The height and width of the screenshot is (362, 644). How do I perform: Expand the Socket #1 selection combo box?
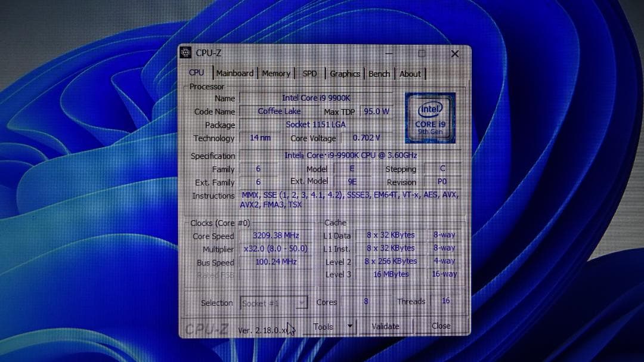click(x=274, y=303)
